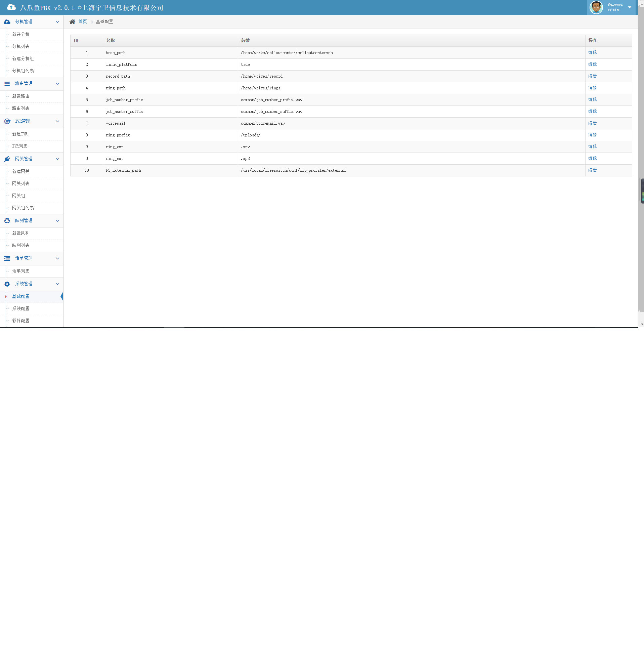The width and height of the screenshot is (644, 672).
Task: Click the home icon in breadcrumb
Action: [x=72, y=22]
